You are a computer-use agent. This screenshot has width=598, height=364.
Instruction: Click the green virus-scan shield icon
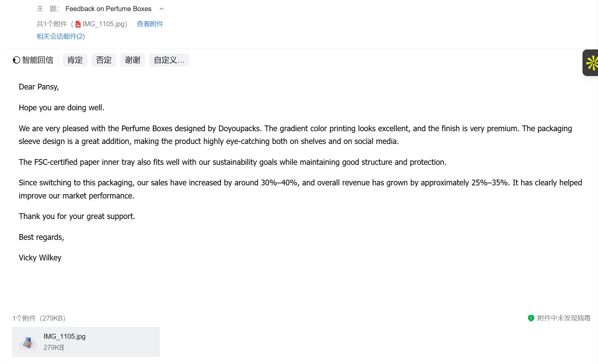coord(531,318)
